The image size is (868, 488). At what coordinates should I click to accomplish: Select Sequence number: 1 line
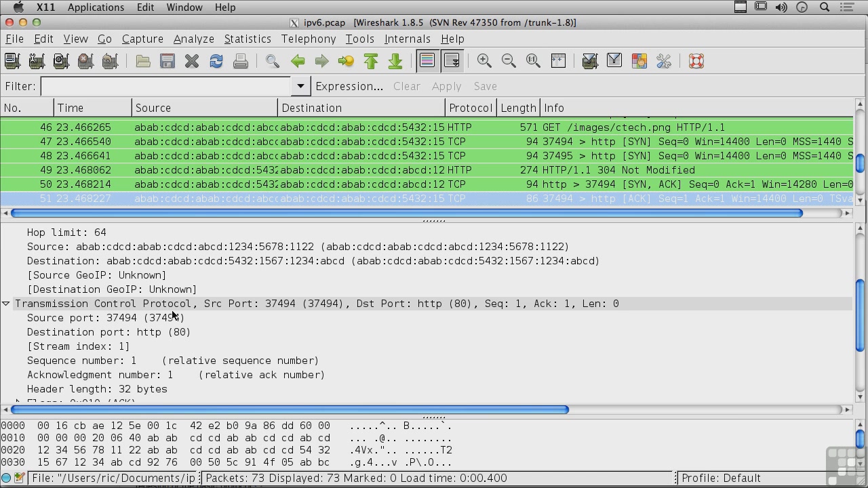tap(173, 361)
